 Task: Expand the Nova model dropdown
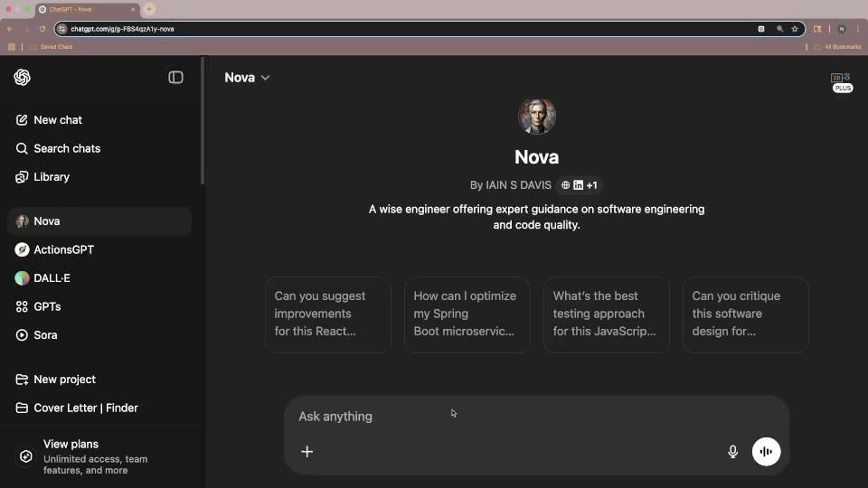tap(247, 78)
